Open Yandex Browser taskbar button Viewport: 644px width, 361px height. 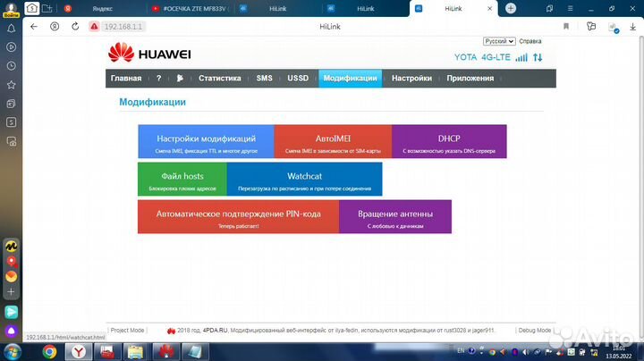coord(79,352)
